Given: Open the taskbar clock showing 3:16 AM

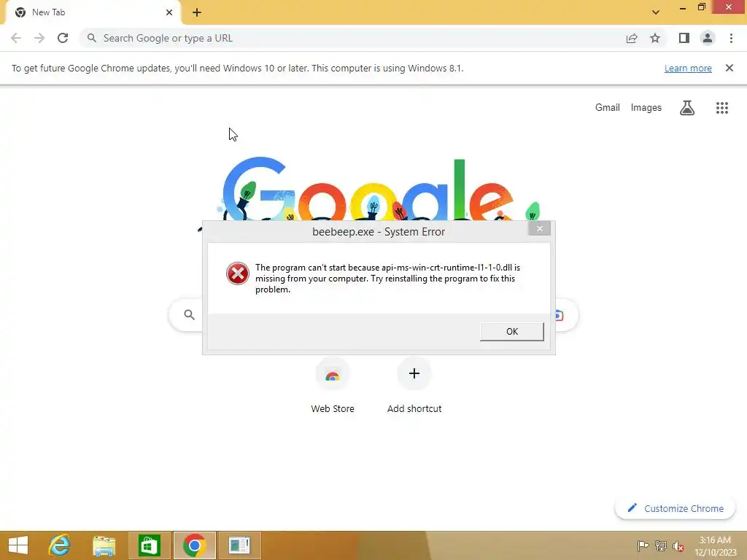Looking at the screenshot, I should click(x=715, y=546).
